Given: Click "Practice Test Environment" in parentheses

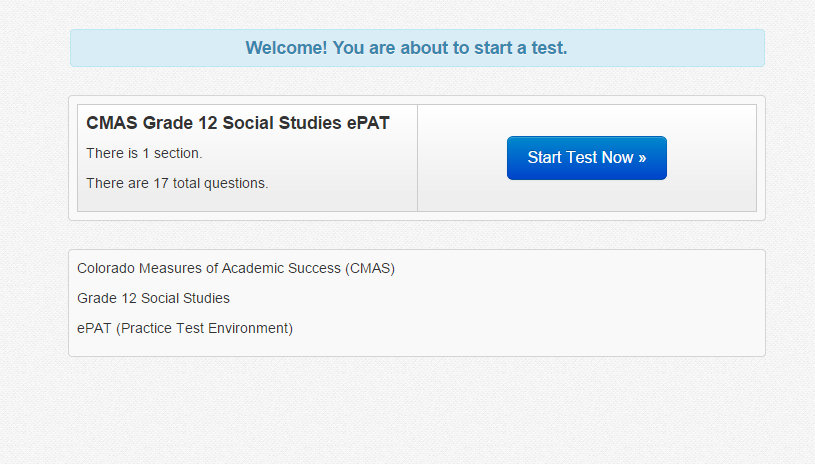Looking at the screenshot, I should click(x=204, y=329).
